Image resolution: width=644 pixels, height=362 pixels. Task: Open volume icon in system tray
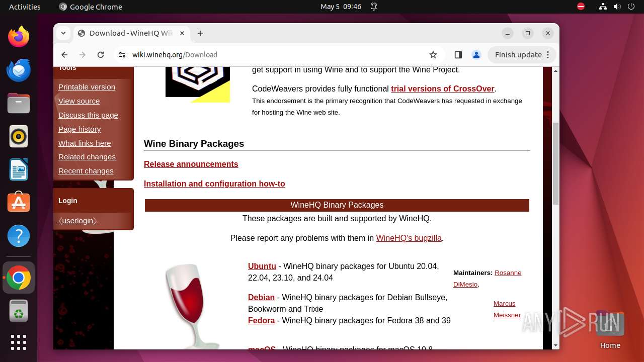click(x=617, y=7)
